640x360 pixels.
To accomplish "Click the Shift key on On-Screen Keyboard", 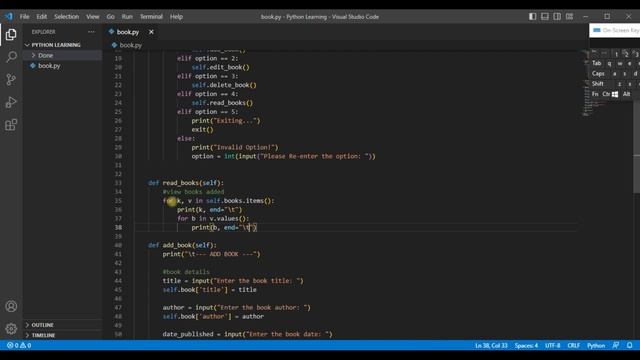I will (x=598, y=84).
